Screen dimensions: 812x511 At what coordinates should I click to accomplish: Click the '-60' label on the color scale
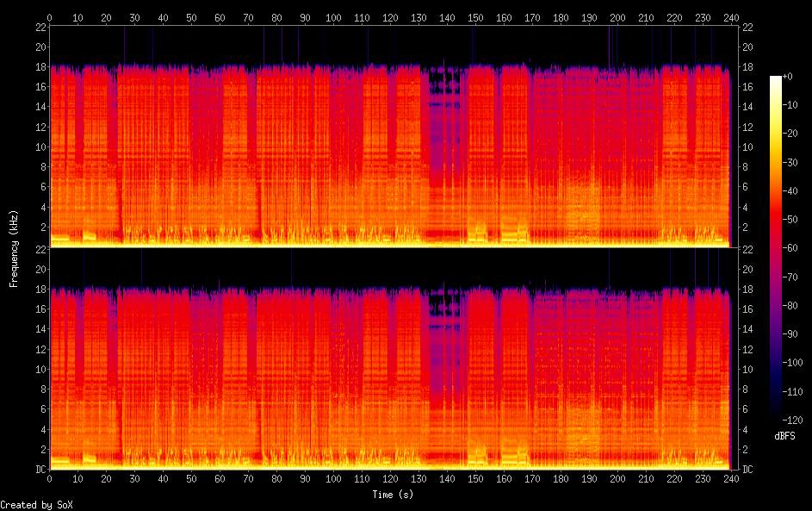[793, 250]
